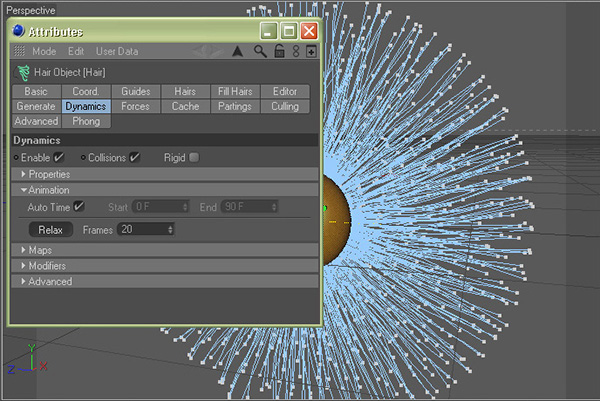Screen dimensions: 600x401
Task: Open the Partings tab
Action: pos(235,106)
